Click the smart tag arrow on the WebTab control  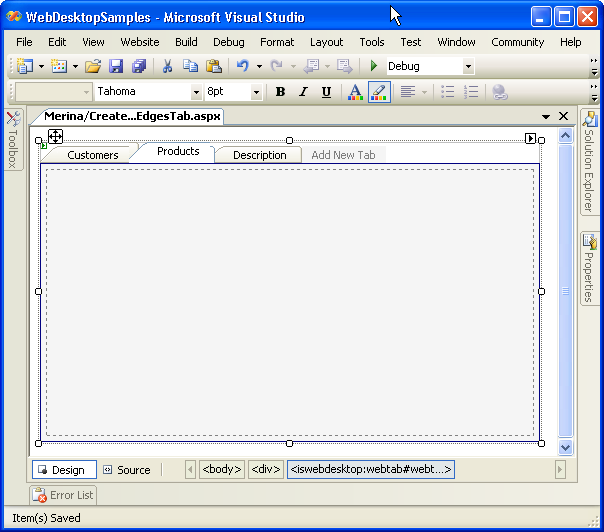(531, 138)
